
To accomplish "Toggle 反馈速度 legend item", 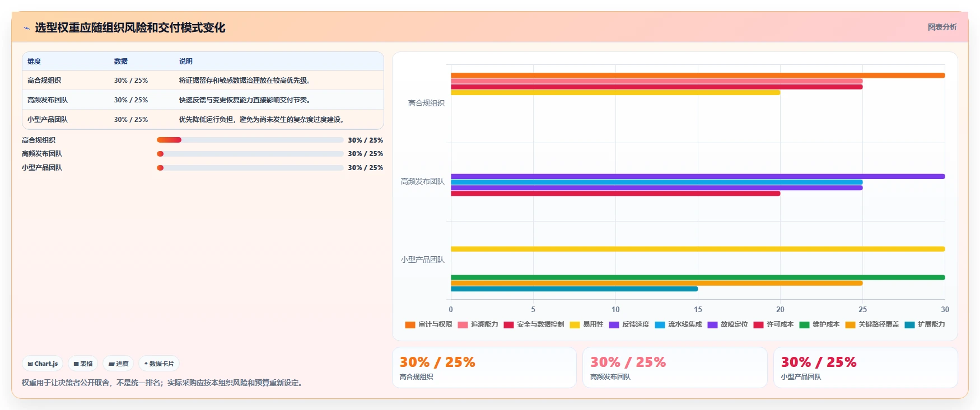I will coord(629,324).
